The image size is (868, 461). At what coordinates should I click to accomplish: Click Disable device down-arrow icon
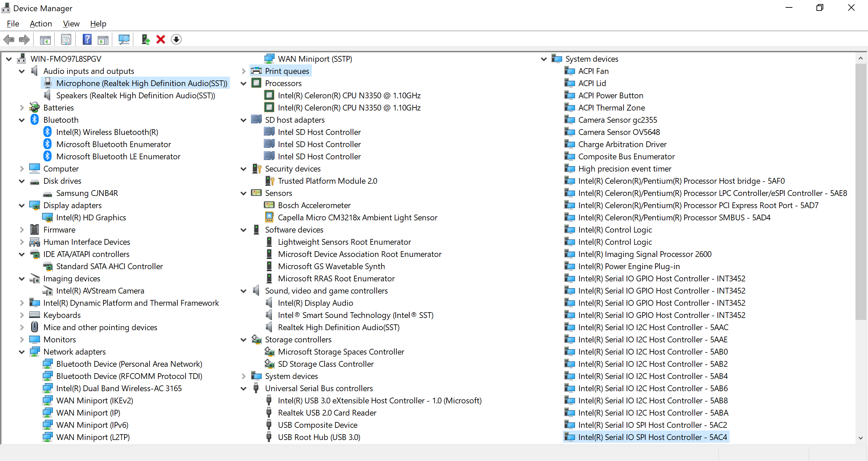pos(176,40)
